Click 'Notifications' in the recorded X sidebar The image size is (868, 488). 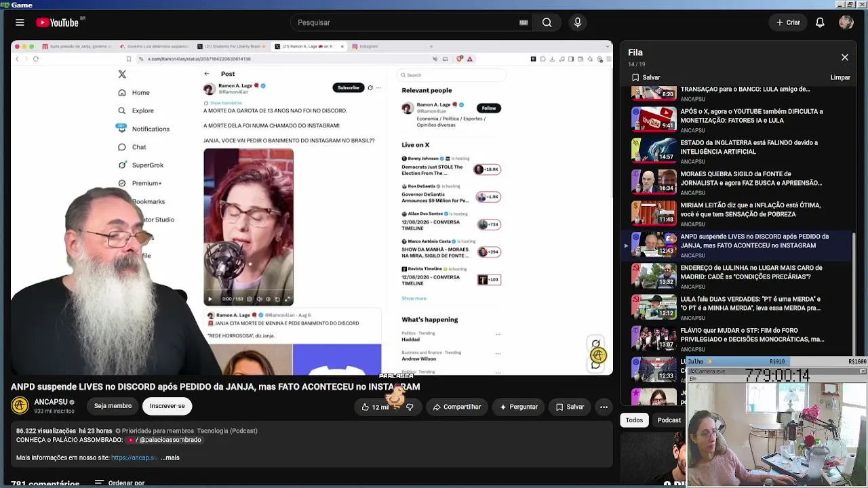[144, 129]
